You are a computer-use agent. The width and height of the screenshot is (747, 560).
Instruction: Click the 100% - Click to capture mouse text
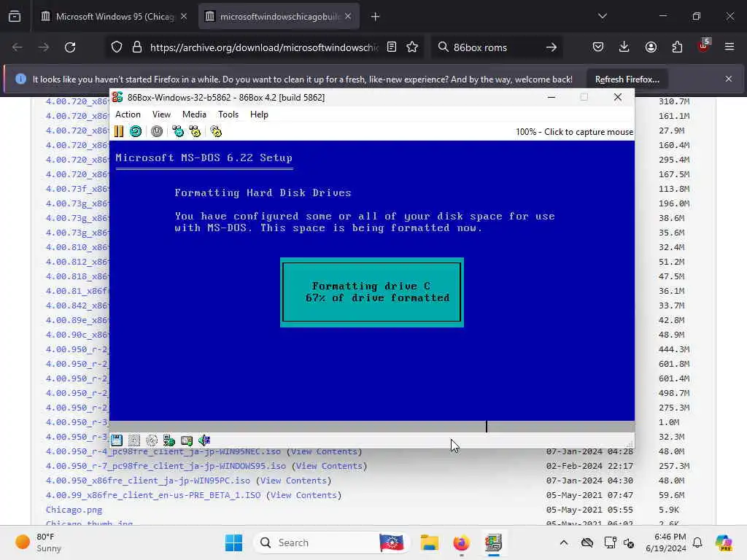(574, 132)
